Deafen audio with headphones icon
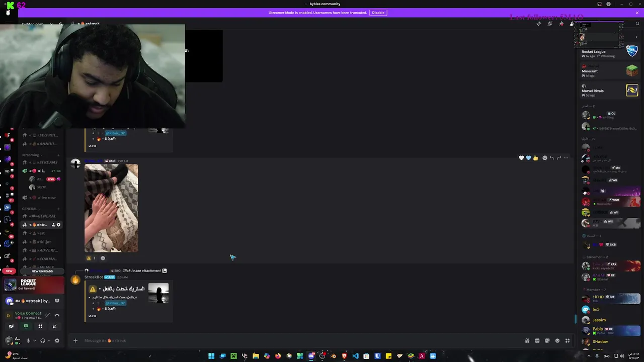The width and height of the screenshot is (644, 362). pyautogui.click(x=43, y=340)
